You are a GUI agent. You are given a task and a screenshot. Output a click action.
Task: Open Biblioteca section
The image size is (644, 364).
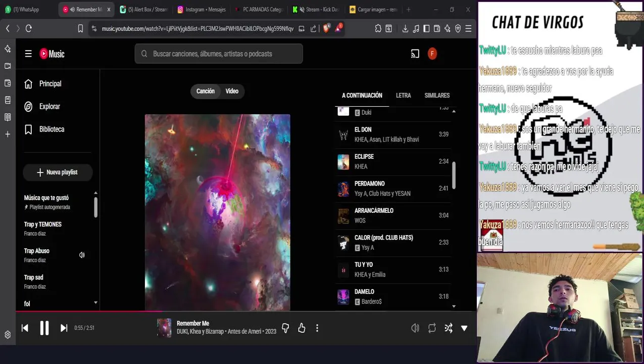coord(57,129)
